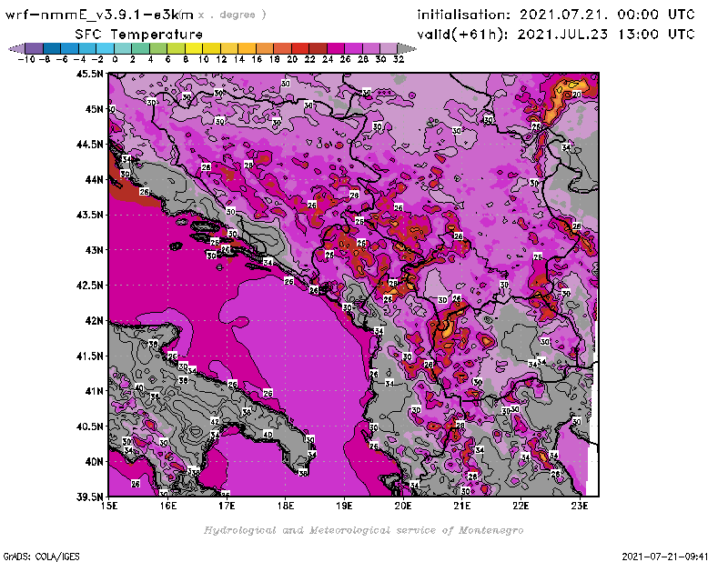Viewport: 728px width, 562px height.
Task: Pick the light blue -4 to -2 swatch
Action: point(87,48)
